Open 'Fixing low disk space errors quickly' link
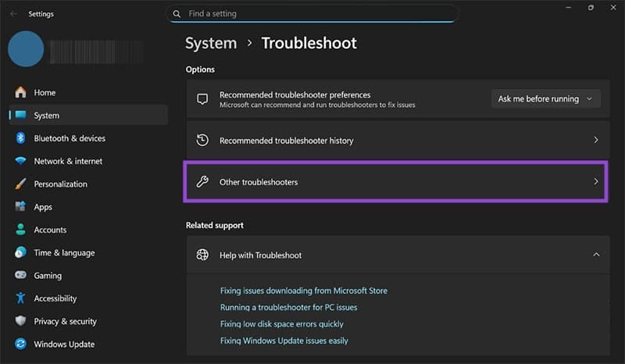This screenshot has width=625, height=364. point(281,323)
